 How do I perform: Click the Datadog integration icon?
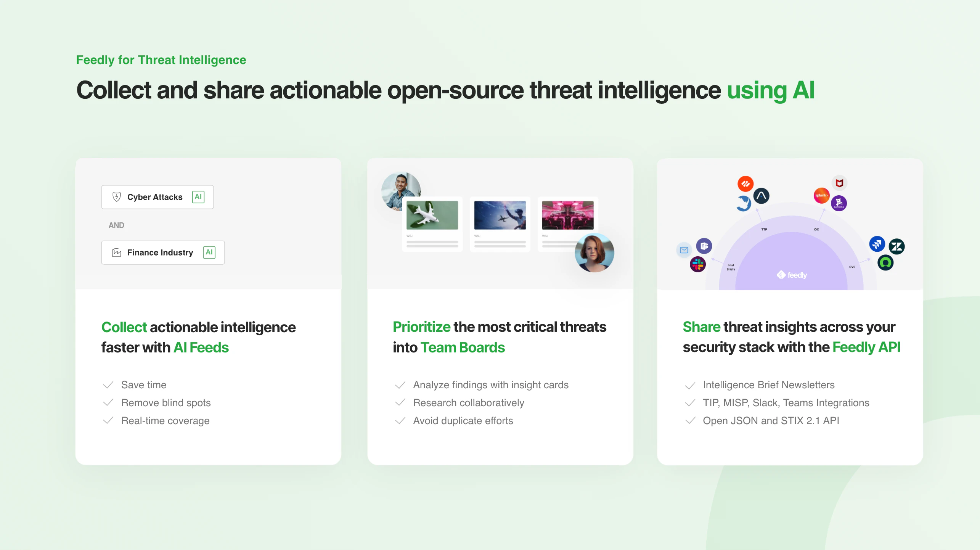(x=839, y=203)
